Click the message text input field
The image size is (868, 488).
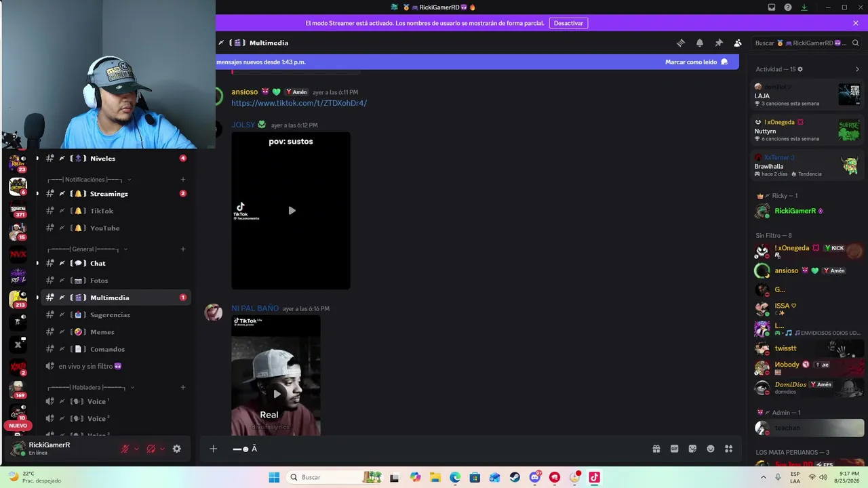coord(434,449)
